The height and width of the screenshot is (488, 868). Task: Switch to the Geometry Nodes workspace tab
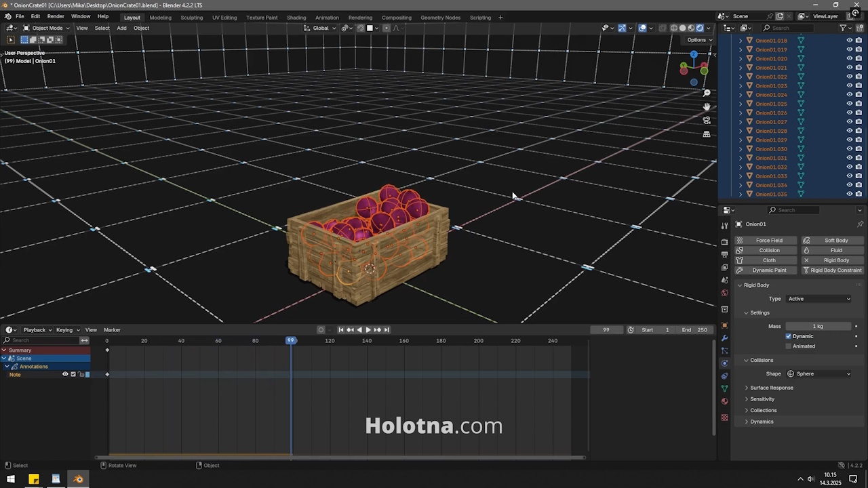[x=440, y=17]
